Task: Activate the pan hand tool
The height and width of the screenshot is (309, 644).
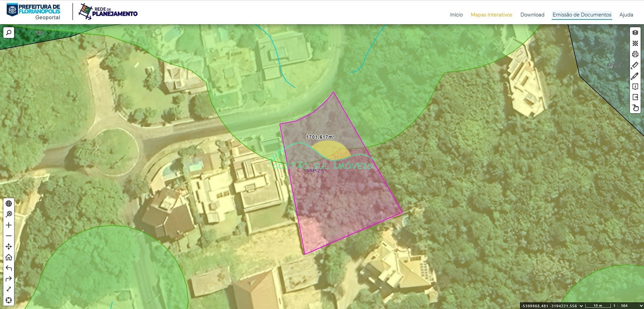Action: tap(635, 108)
